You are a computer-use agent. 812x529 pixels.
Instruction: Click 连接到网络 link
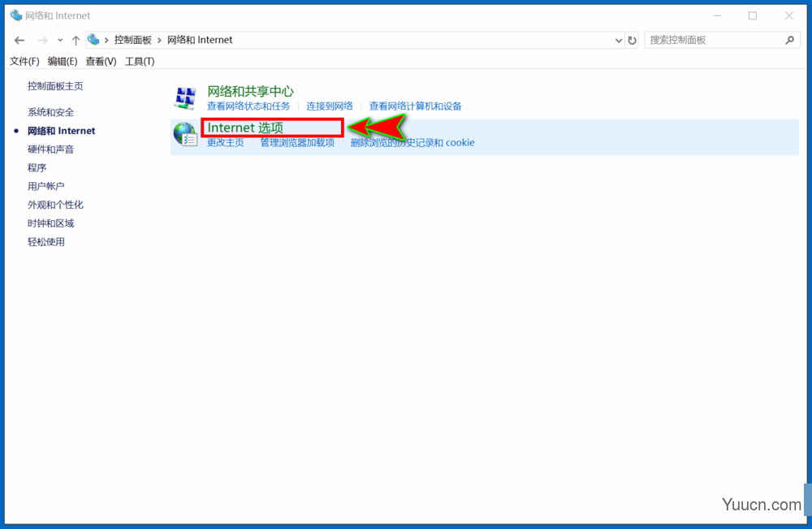(330, 106)
